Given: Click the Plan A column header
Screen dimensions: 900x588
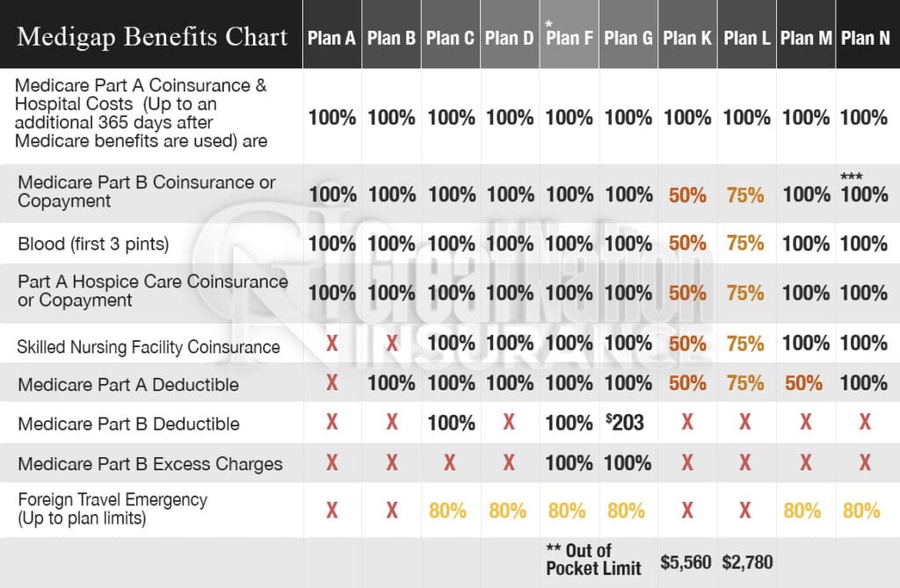Looking at the screenshot, I should (x=331, y=38).
